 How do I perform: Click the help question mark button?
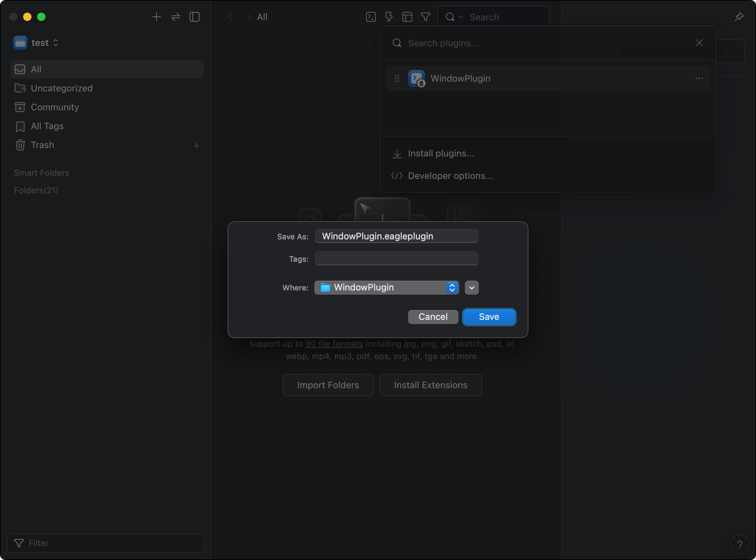(x=739, y=544)
